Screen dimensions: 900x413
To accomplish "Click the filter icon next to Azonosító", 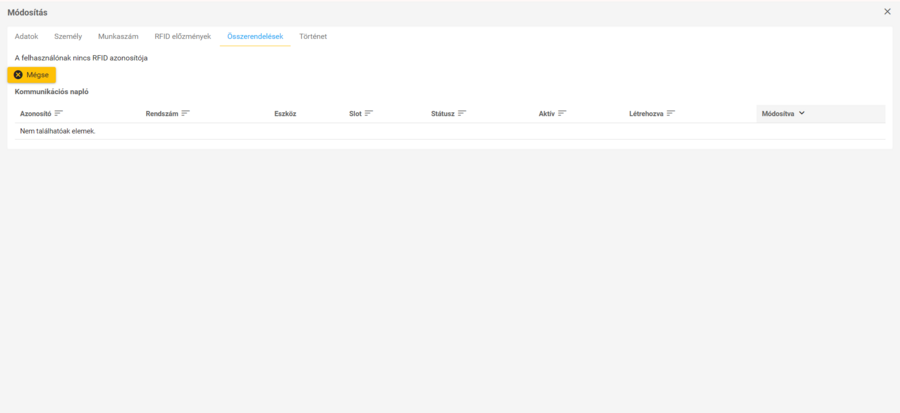I will coord(59,114).
